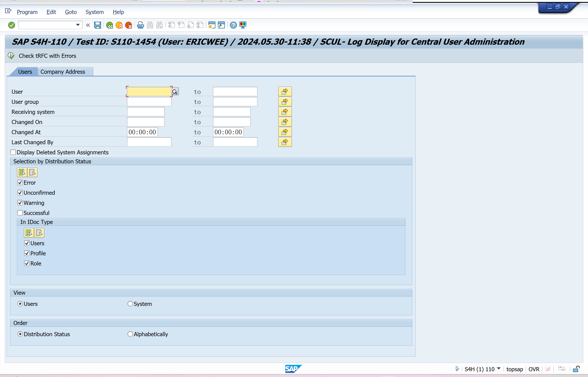The image size is (588, 377).
Task: Enable the Successful checkbox
Action: 20,213
